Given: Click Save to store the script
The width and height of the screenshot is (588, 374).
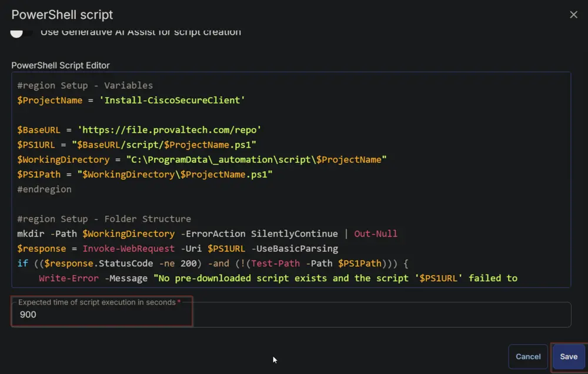Looking at the screenshot, I should pos(569,356).
